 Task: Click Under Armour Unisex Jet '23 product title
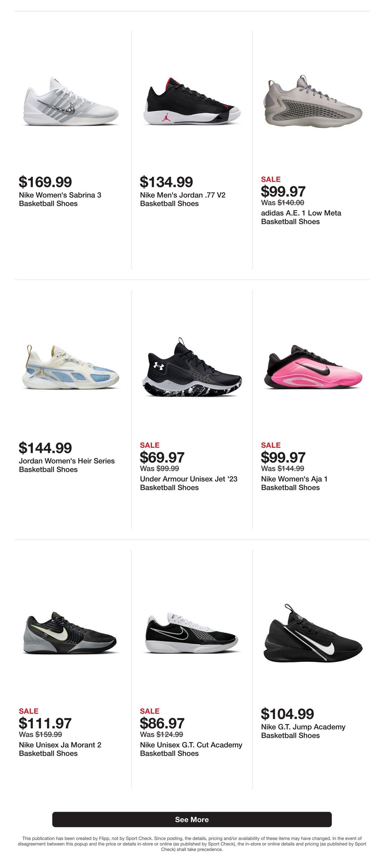point(189,483)
